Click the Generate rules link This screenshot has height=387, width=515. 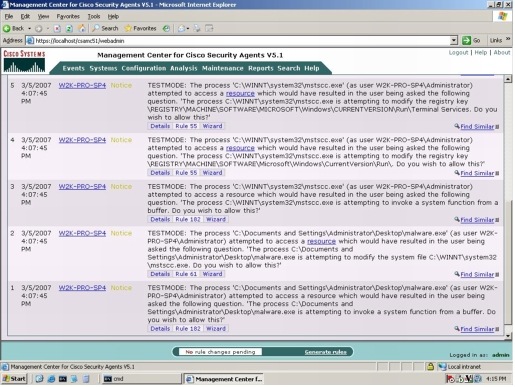325,352
